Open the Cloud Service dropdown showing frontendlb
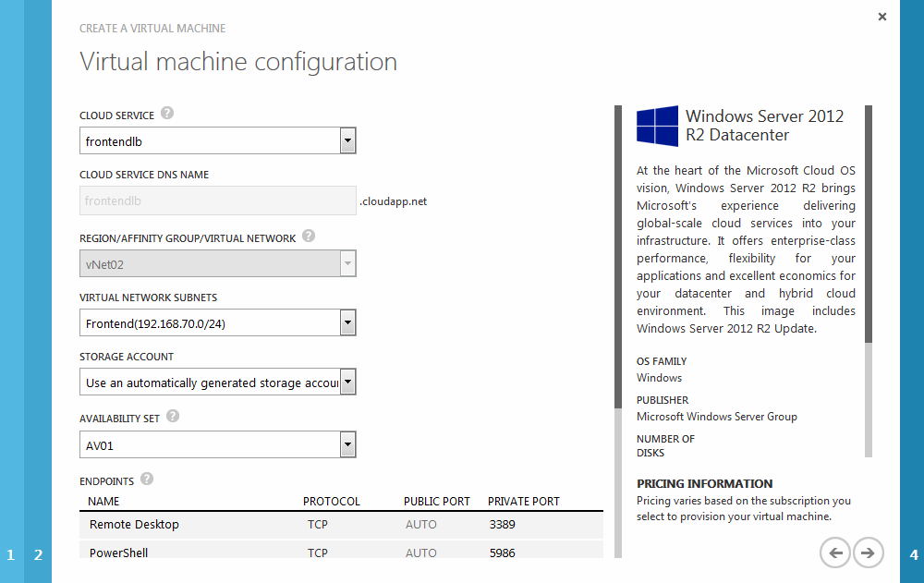The height and width of the screenshot is (583, 924). (218, 140)
